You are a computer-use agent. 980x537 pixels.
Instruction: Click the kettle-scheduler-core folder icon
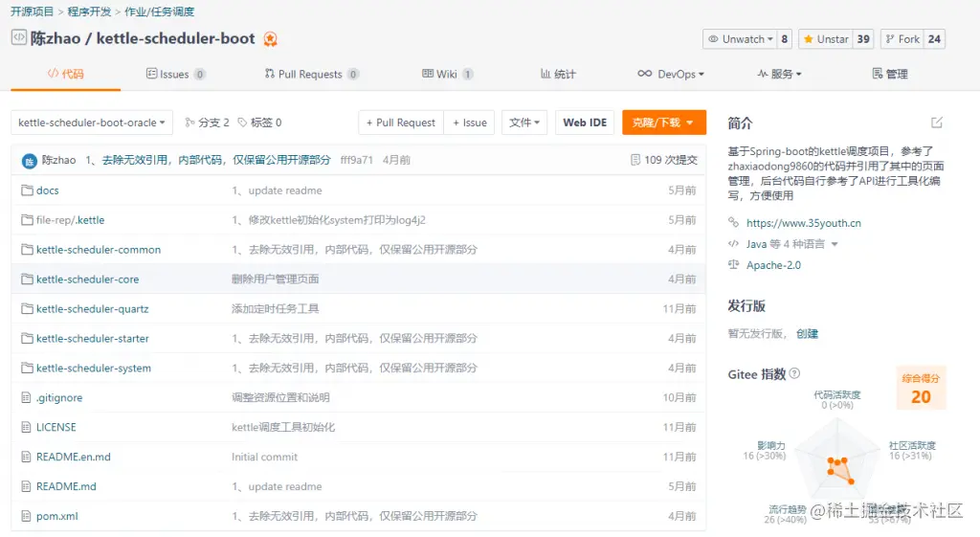click(x=27, y=279)
